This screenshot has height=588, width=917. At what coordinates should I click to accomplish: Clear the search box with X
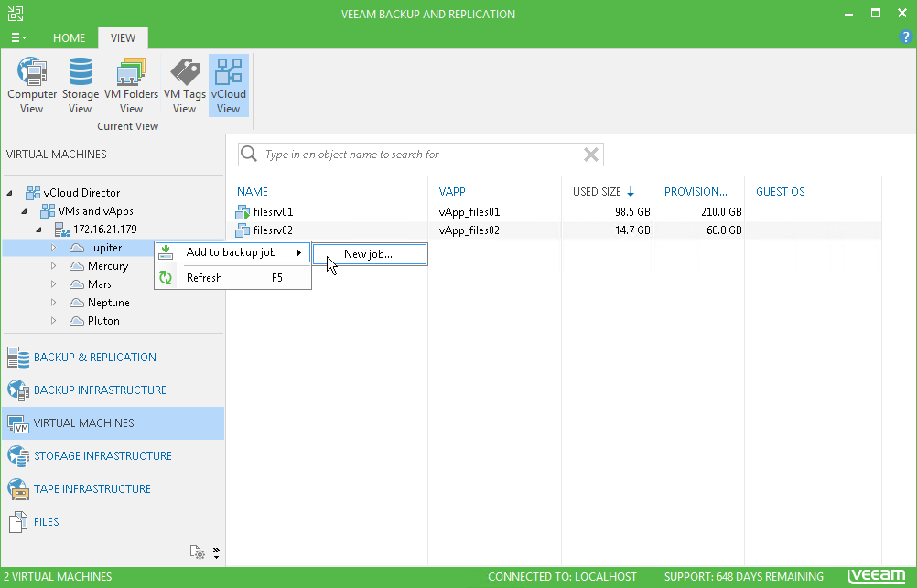coord(590,155)
